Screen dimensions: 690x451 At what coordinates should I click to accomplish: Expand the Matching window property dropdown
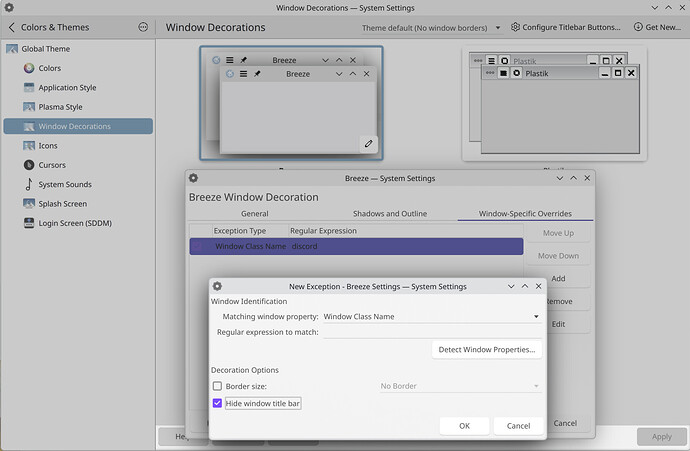[x=432, y=317]
